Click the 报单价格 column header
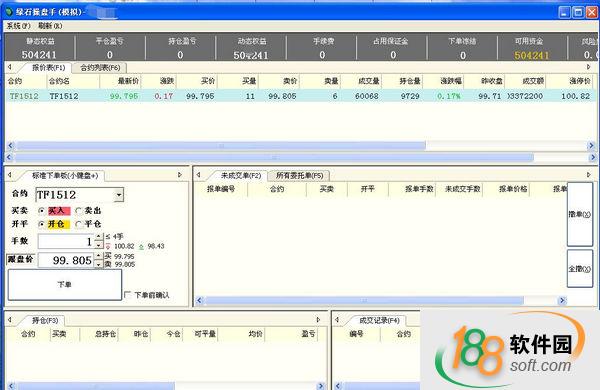Screen dimensions: 600x390 506,189
